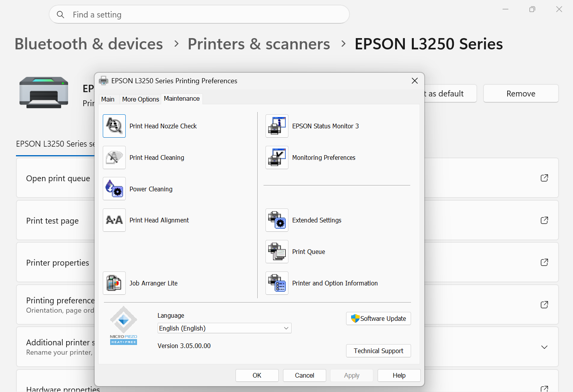The image size is (573, 392).
Task: Open Print Head Alignment icon
Action: click(114, 220)
